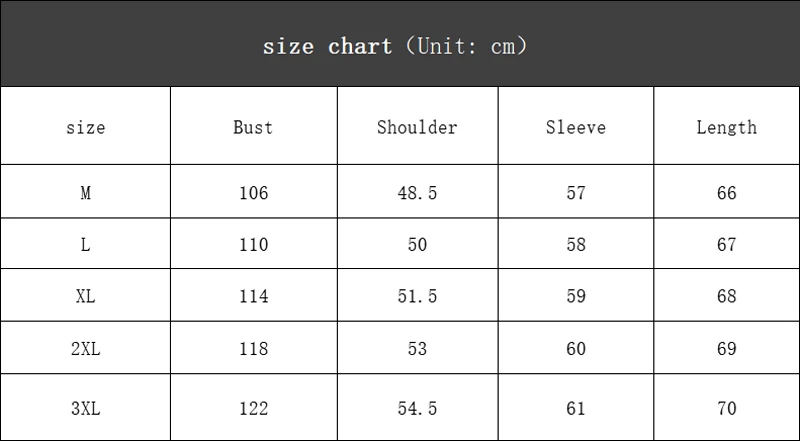The width and height of the screenshot is (800, 441).
Task: Click the Sleeve column header
Action: point(576,126)
